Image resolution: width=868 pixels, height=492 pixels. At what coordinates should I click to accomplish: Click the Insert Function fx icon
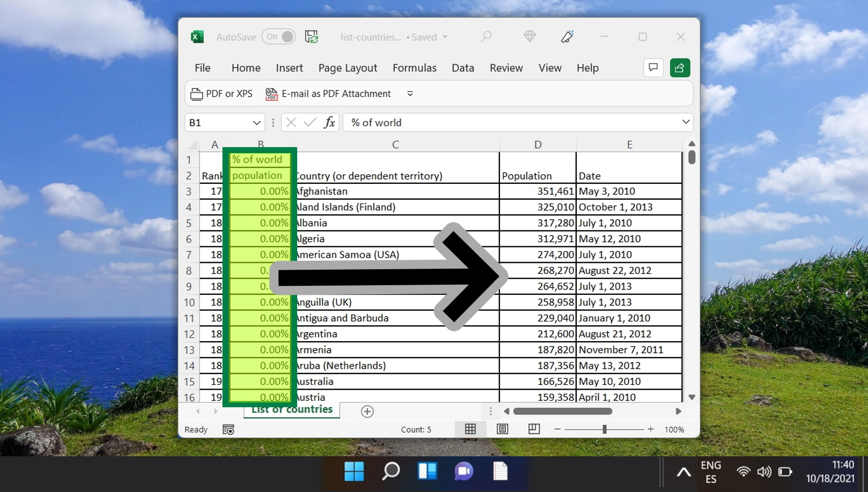tap(329, 123)
